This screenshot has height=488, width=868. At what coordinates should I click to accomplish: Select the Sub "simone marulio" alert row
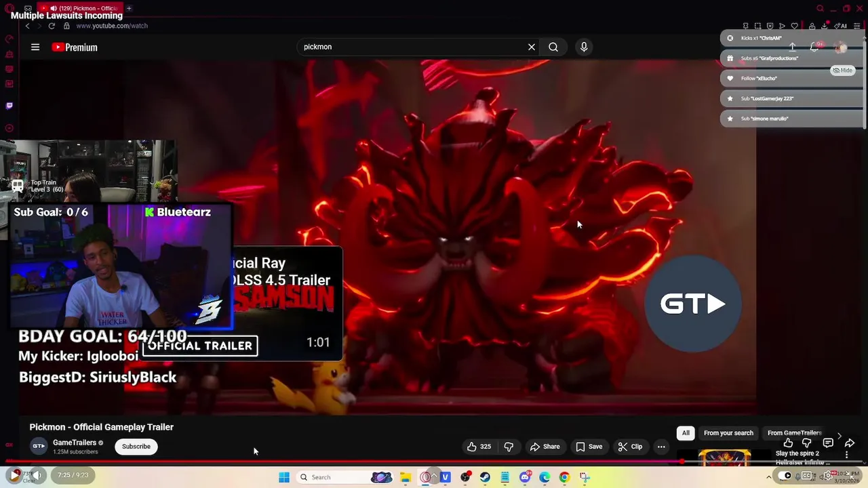pos(792,119)
